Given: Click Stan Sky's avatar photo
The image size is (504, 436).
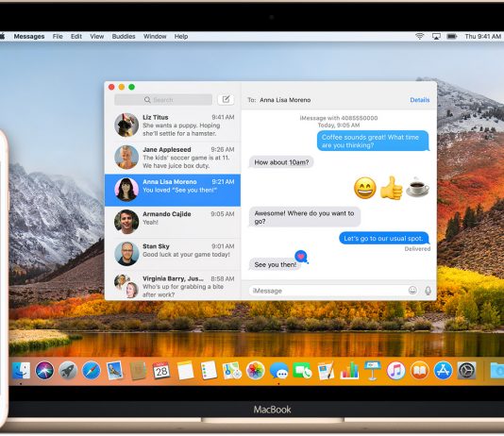Looking at the screenshot, I should coord(126,254).
